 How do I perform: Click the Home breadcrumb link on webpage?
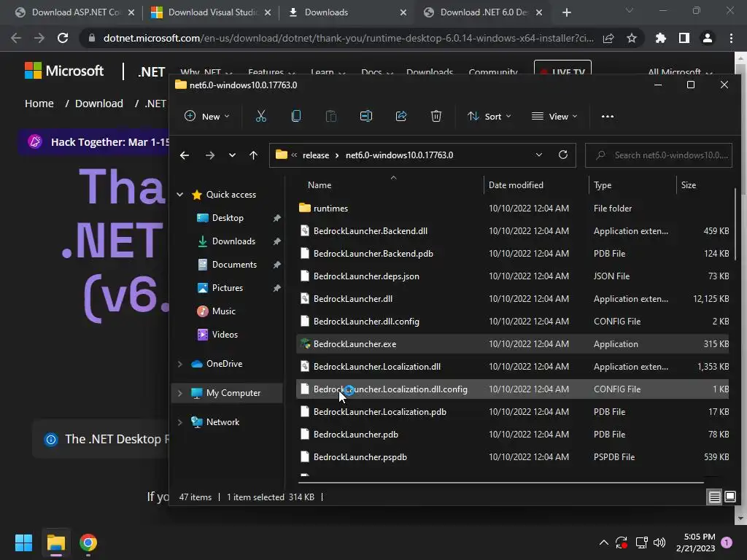coord(39,104)
